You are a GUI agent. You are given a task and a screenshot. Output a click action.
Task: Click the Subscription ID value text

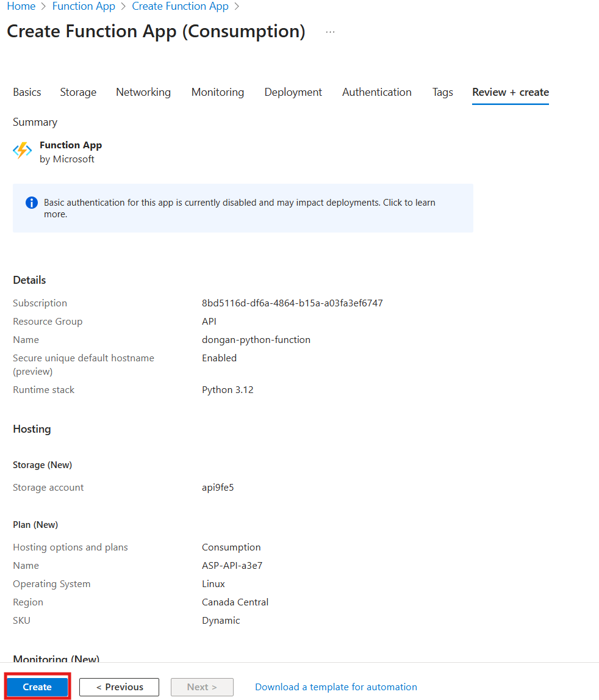(292, 303)
